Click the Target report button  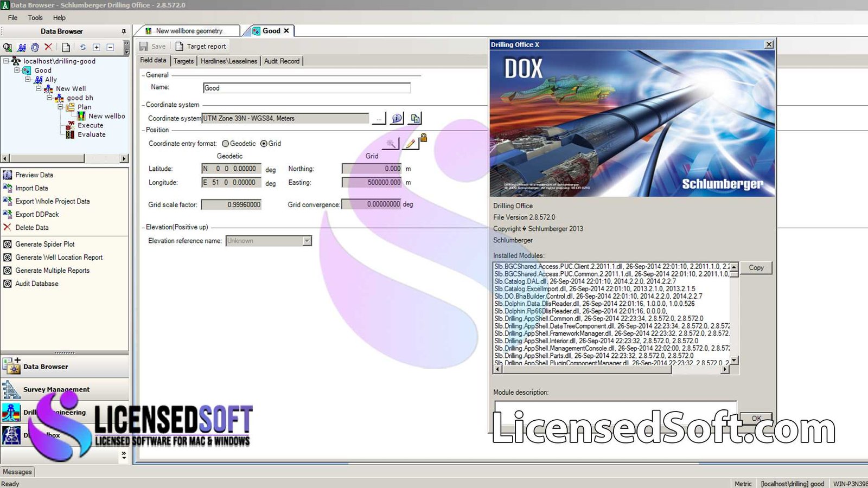(x=201, y=46)
